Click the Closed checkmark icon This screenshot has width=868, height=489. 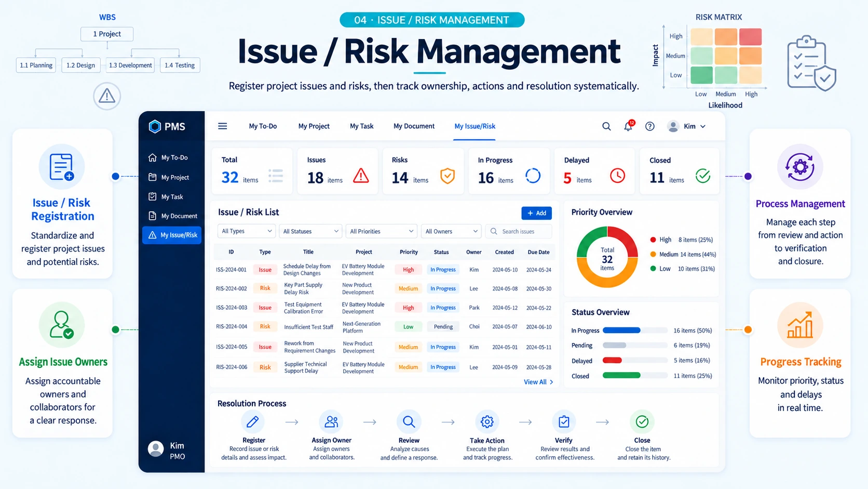point(703,176)
